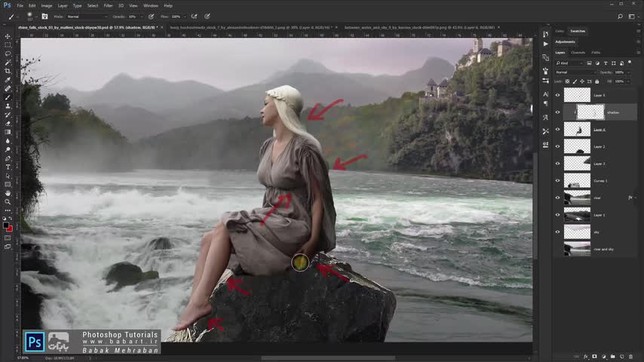Toggle pressure for size icon
Viewport: 644px width, 362px height.
click(x=207, y=17)
